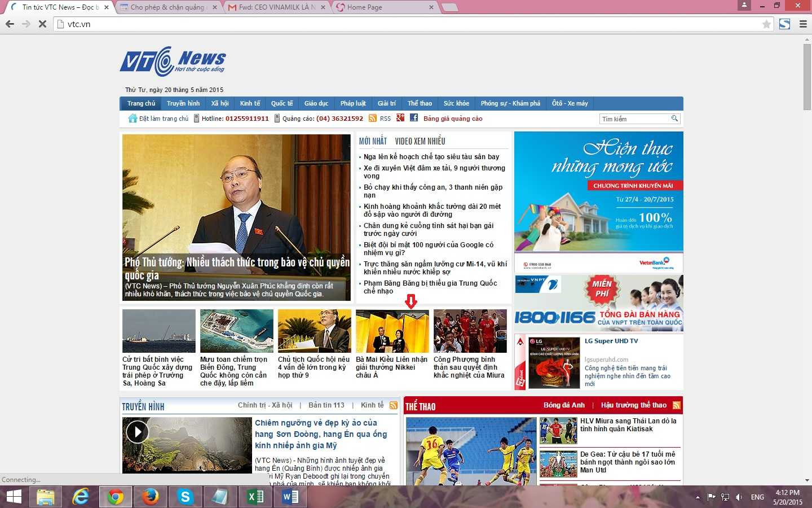812x508 pixels.
Task: Launch Excel from the taskbar
Action: [x=255, y=497]
